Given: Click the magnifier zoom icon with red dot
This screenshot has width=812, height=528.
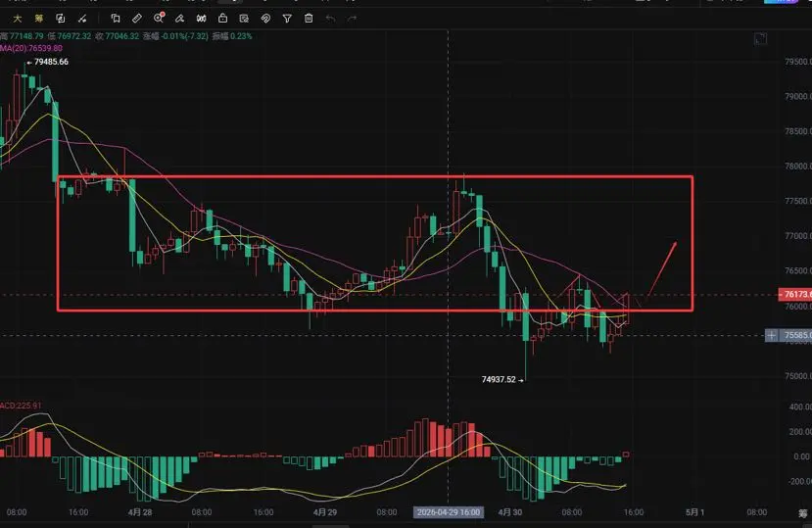Looking at the screenshot, I should click(x=159, y=19).
